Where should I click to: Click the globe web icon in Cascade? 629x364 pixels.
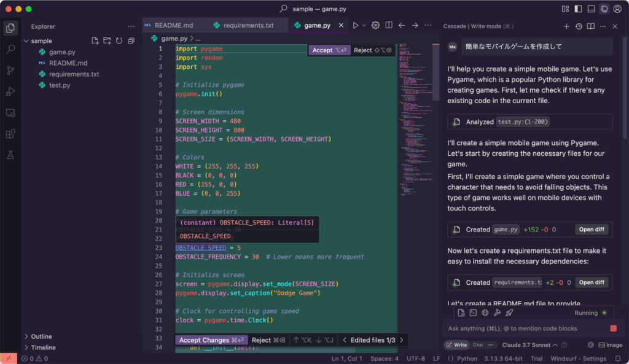point(485,312)
